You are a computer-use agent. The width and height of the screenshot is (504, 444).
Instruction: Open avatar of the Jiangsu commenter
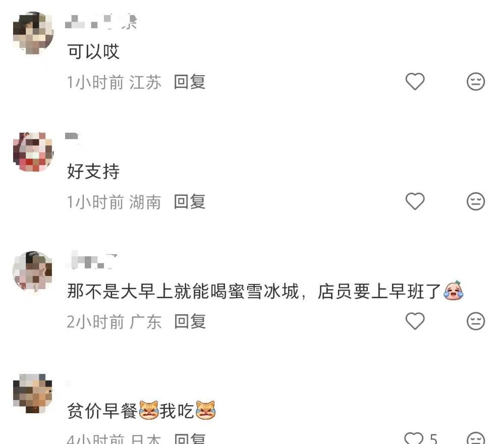33,32
